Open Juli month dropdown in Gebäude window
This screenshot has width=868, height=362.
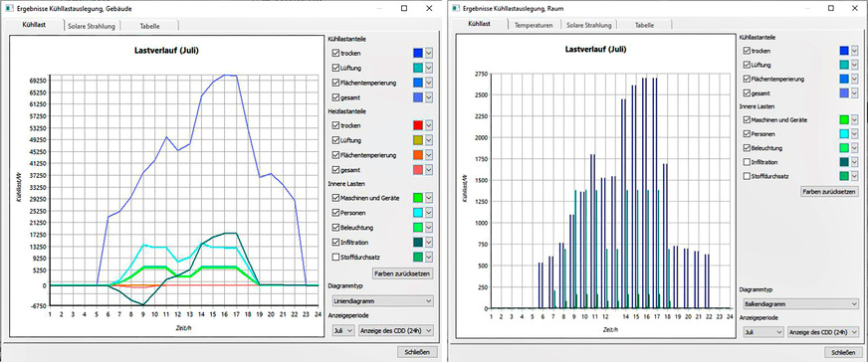point(343,330)
